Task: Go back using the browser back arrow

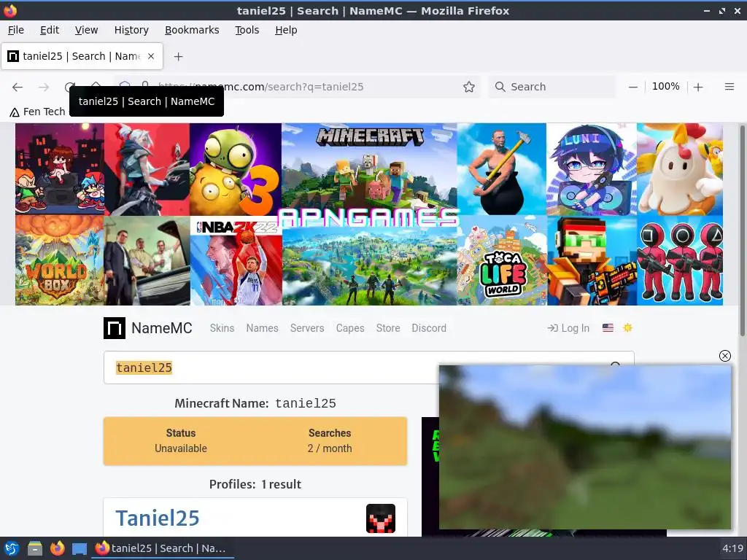Action: (18, 87)
